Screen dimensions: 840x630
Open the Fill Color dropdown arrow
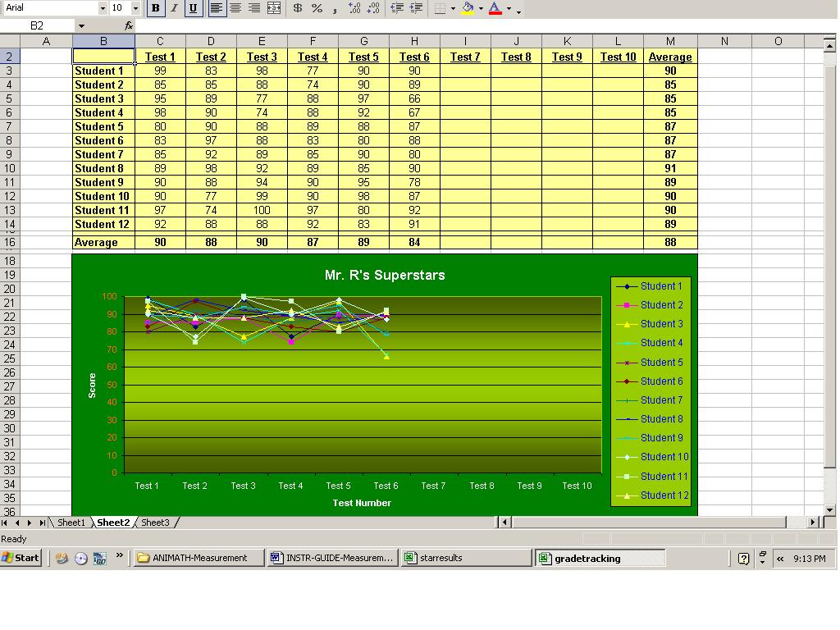point(481,8)
